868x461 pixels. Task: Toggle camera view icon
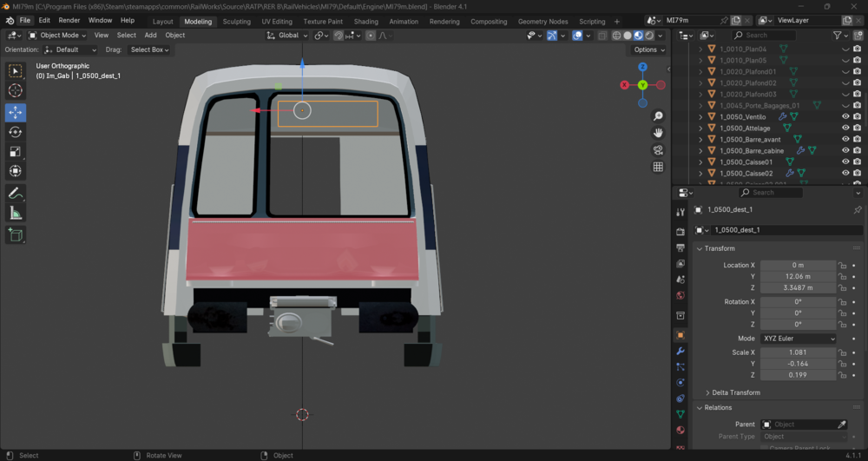[658, 150]
